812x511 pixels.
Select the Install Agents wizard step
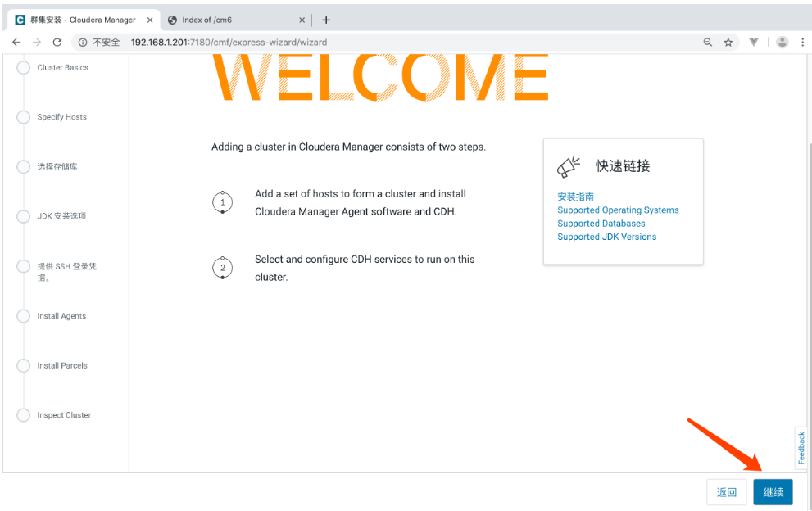52,316
